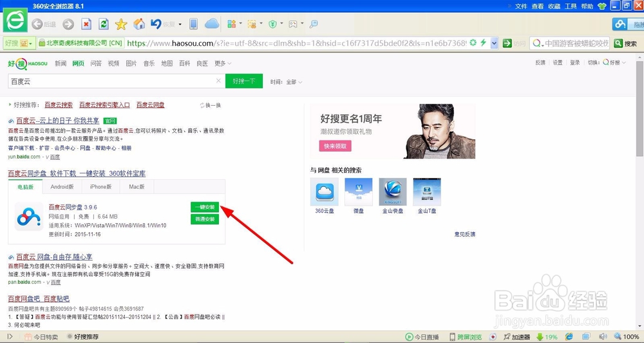This screenshot has height=343, width=644.
Task: Refresh the page with the green arrows icon
Action: (x=104, y=24)
